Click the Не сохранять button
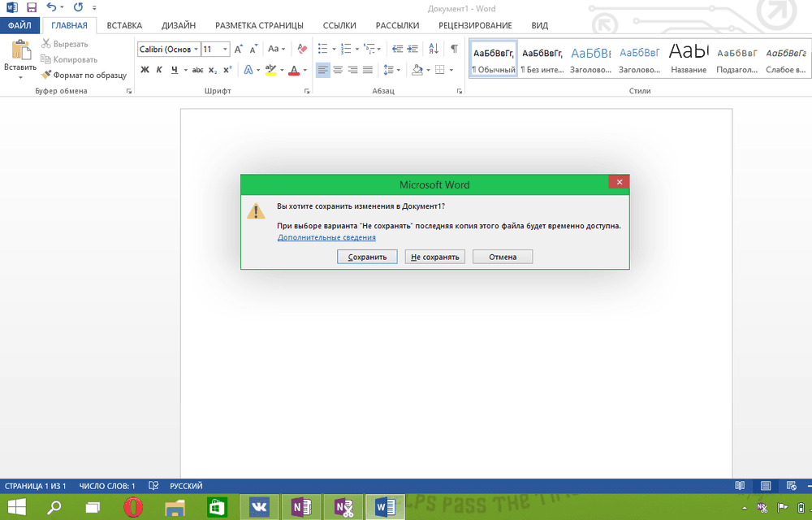812x520 pixels. point(435,257)
